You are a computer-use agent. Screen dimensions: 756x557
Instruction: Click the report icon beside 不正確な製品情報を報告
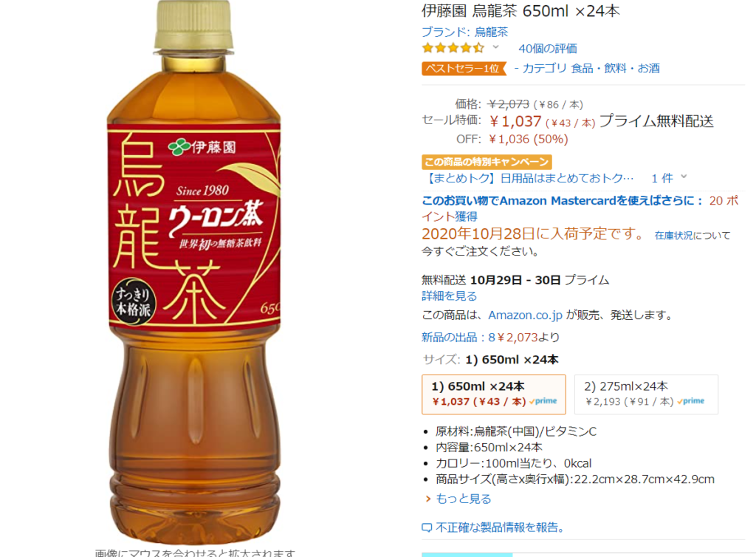[427, 527]
